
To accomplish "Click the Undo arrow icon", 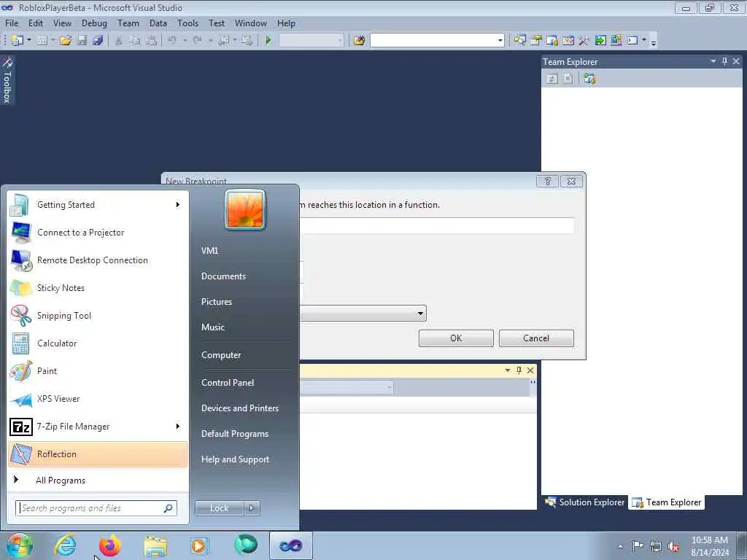I will pyautogui.click(x=172, y=41).
